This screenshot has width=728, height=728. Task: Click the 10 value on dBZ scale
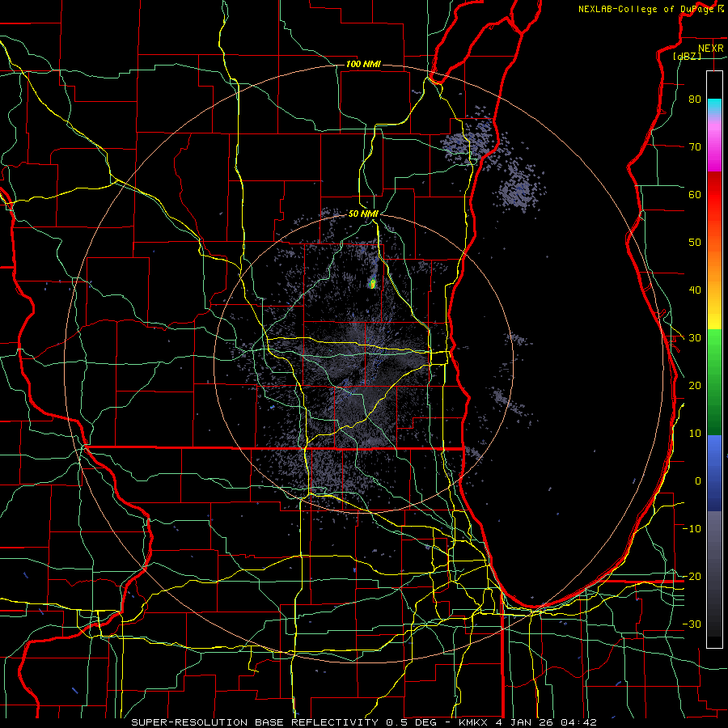pyautogui.click(x=695, y=434)
